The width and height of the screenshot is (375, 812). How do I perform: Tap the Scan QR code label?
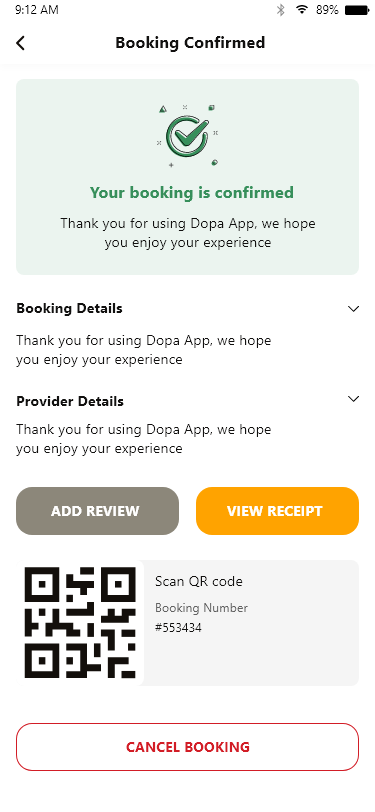click(199, 582)
